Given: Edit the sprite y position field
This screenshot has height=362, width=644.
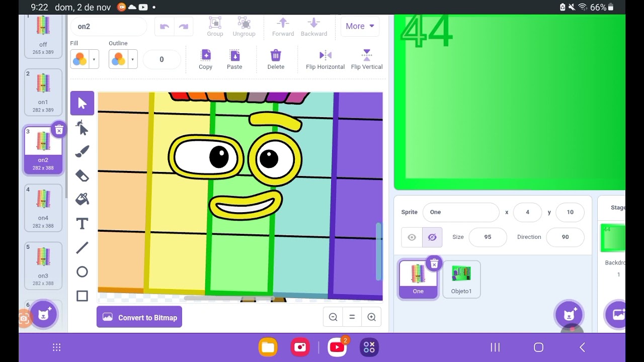Looking at the screenshot, I should coord(570,212).
